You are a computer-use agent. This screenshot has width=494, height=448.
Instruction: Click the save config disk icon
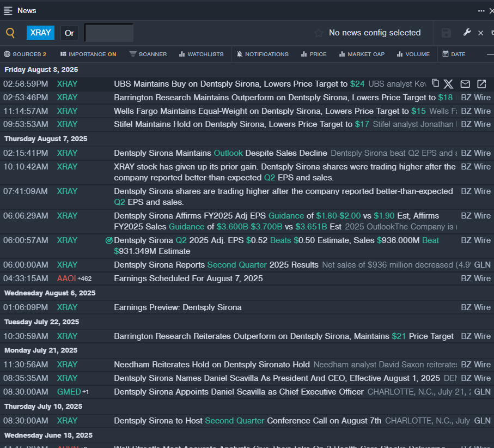pos(446,33)
